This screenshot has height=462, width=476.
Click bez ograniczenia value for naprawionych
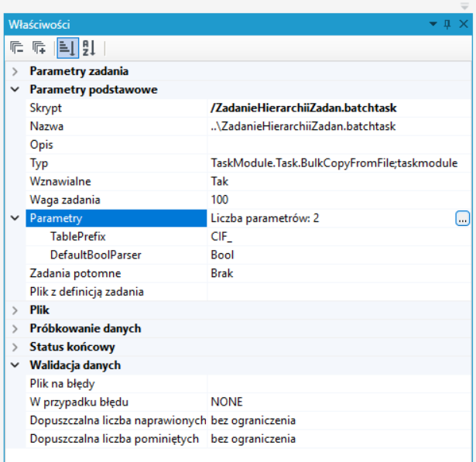point(253,421)
